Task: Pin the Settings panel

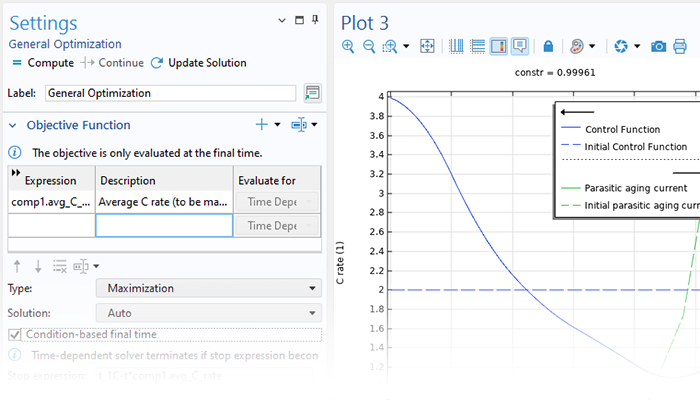Action: pyautogui.click(x=315, y=20)
